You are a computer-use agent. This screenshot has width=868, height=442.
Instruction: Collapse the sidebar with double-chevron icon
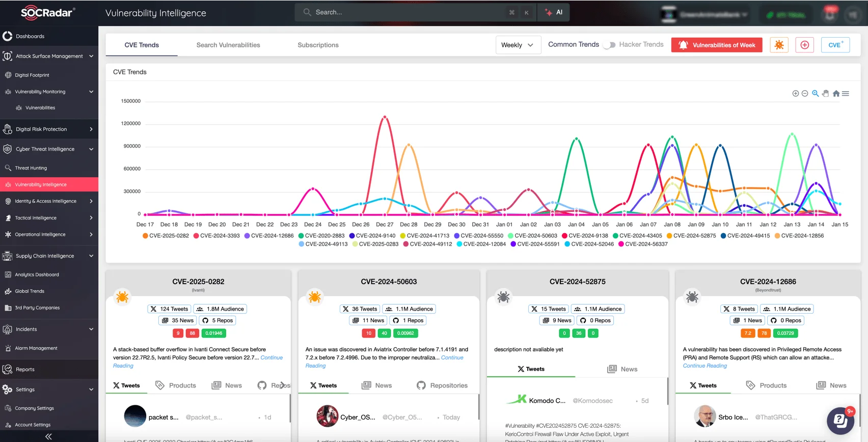point(48,436)
